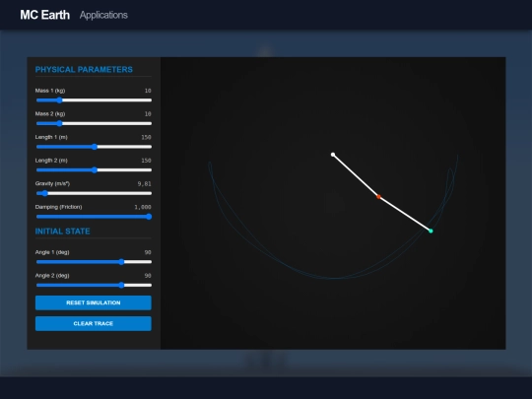The image size is (532, 399).
Task: Click the Length 1 value 150
Action: point(146,137)
